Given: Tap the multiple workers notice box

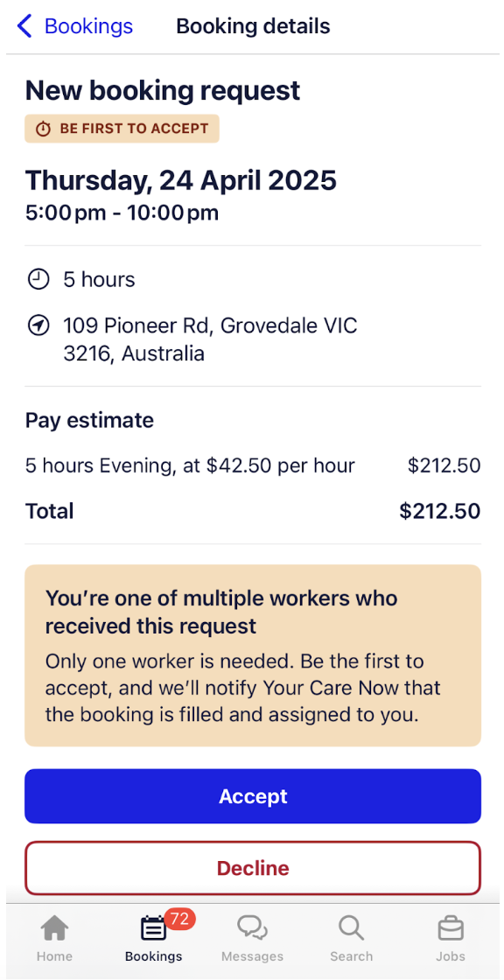Looking at the screenshot, I should 253,655.
